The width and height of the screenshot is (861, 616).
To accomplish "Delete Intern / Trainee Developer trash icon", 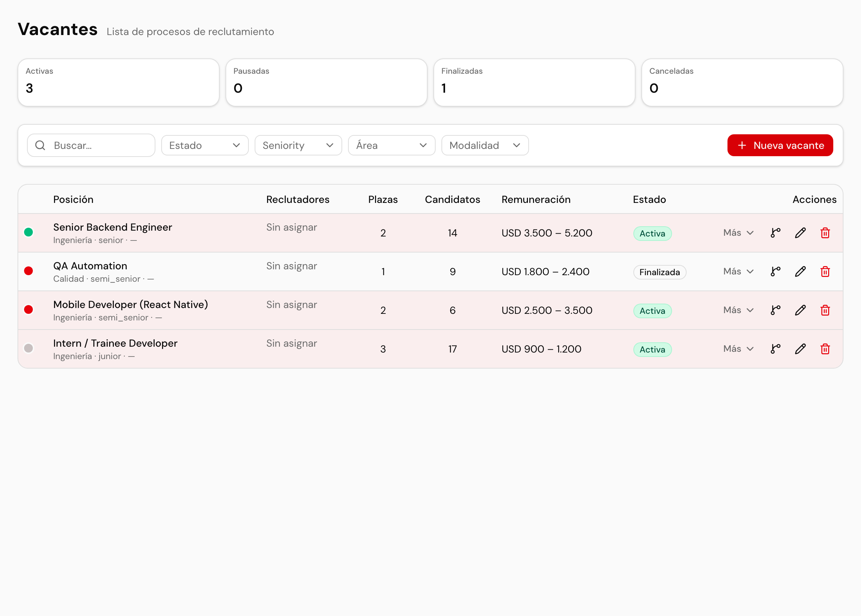I will 825,349.
